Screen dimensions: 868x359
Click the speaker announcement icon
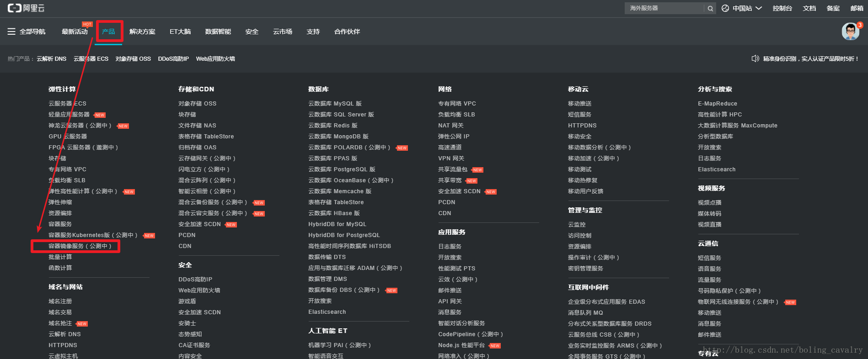[x=755, y=58]
